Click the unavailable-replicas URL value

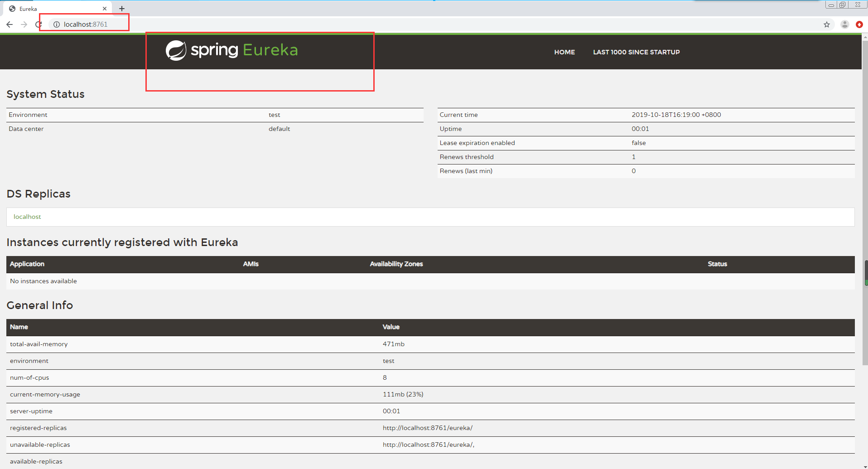tap(428, 444)
